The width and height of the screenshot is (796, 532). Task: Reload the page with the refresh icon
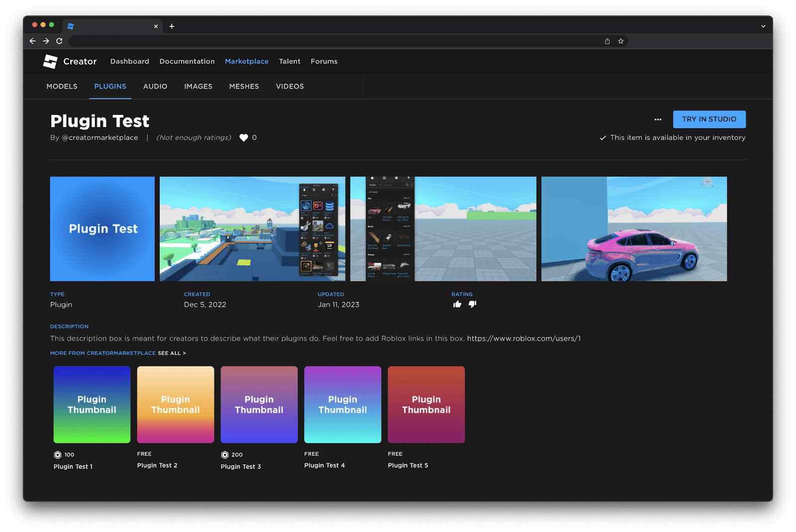pyautogui.click(x=59, y=41)
